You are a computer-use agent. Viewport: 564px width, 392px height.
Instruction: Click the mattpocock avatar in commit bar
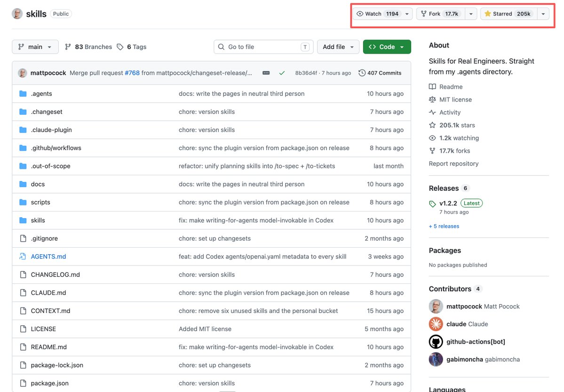pyautogui.click(x=22, y=73)
